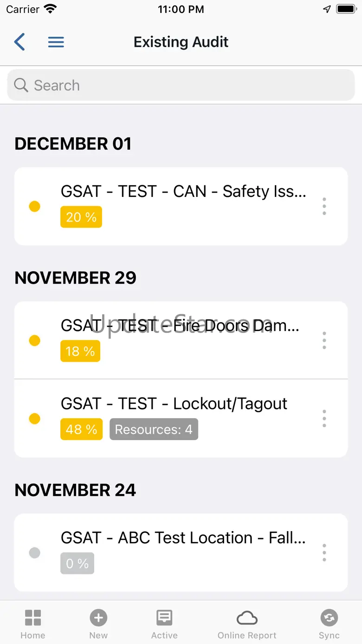Open options for Safety Issue audit
Screen dimensions: 362x644
point(324,206)
